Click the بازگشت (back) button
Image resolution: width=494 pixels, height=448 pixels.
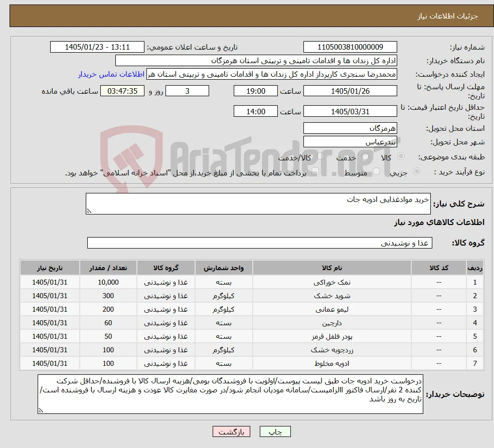pos(231,431)
